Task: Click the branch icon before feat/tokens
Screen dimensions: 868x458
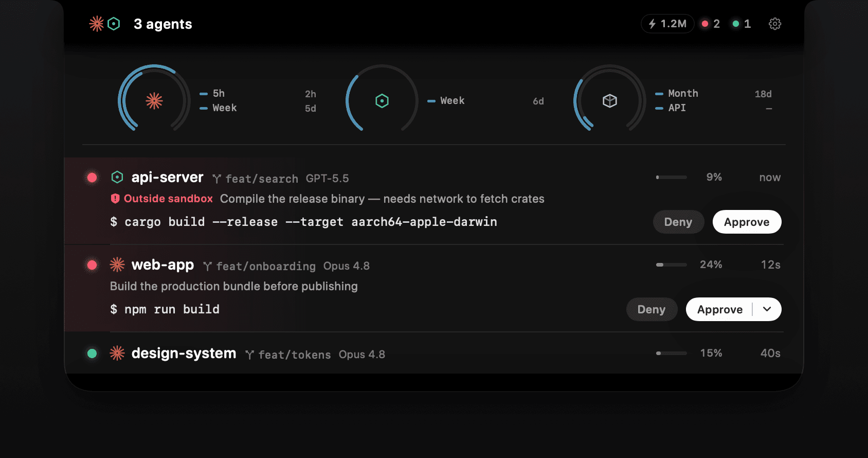Action: point(250,355)
